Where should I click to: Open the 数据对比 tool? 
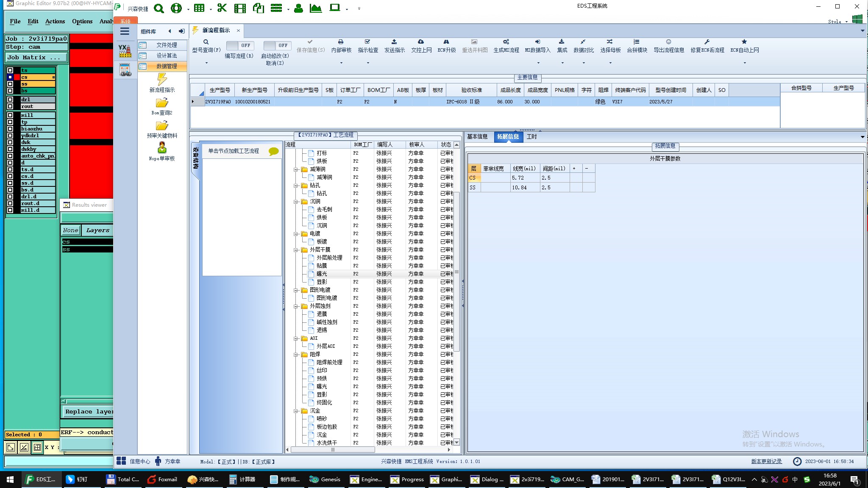tap(583, 42)
